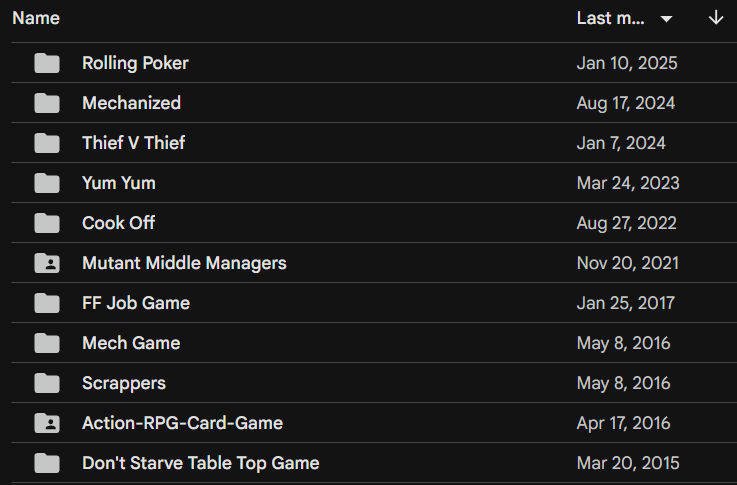Screen dimensions: 737x485
Task: Click the shared folder icon for Action-RPG-Card-Game
Action: click(x=47, y=423)
